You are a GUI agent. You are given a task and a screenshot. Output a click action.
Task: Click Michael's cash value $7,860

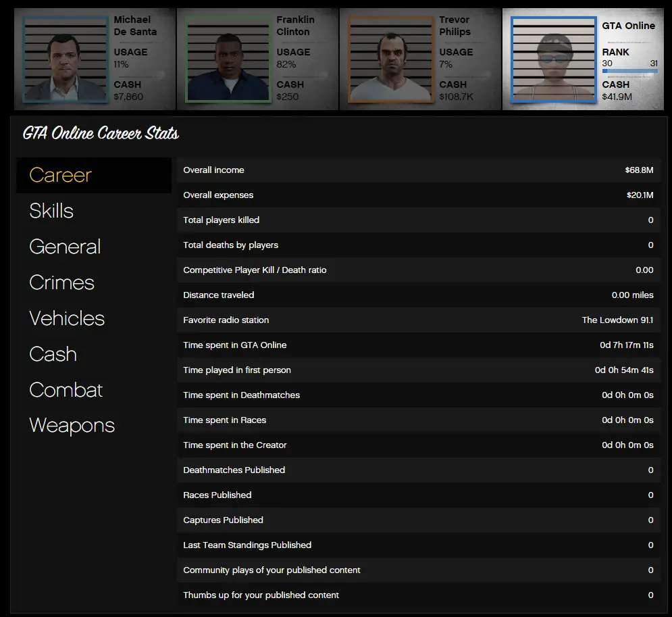click(128, 97)
